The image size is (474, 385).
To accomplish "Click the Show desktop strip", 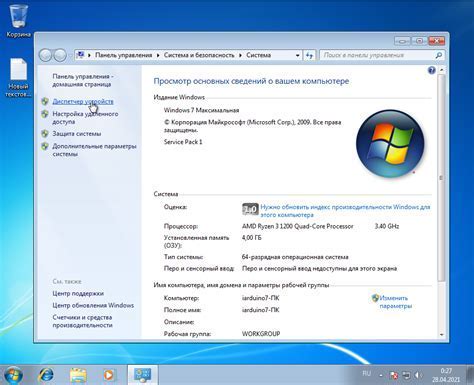I will 471,375.
